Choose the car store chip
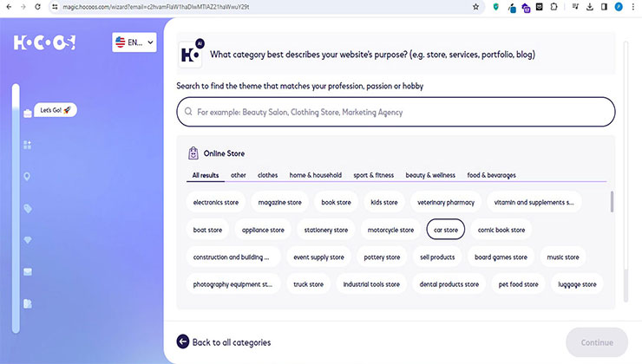642x364 pixels. 445,230
